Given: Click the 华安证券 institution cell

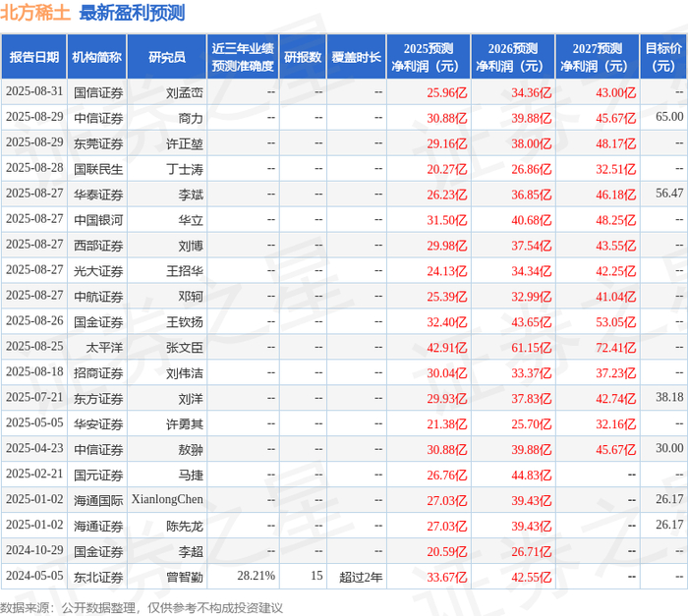Looking at the screenshot, I should pyautogui.click(x=98, y=423).
